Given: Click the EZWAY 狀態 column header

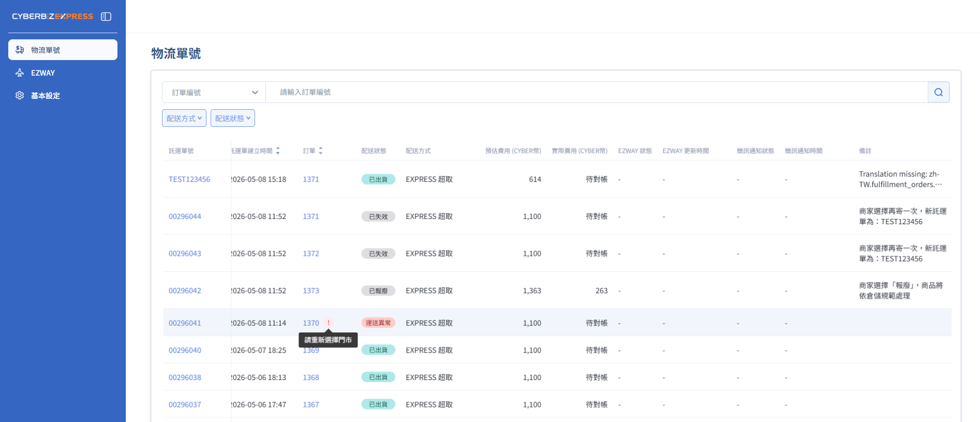Looking at the screenshot, I should coord(635,151).
